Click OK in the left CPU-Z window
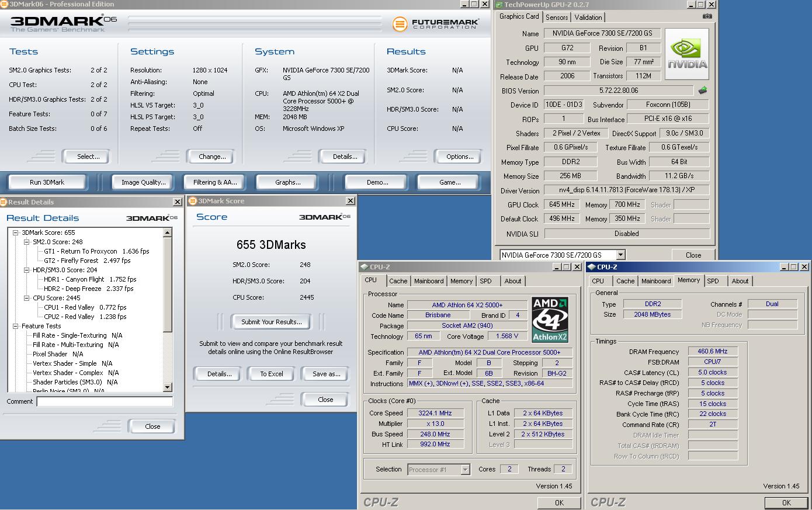 coord(559,503)
